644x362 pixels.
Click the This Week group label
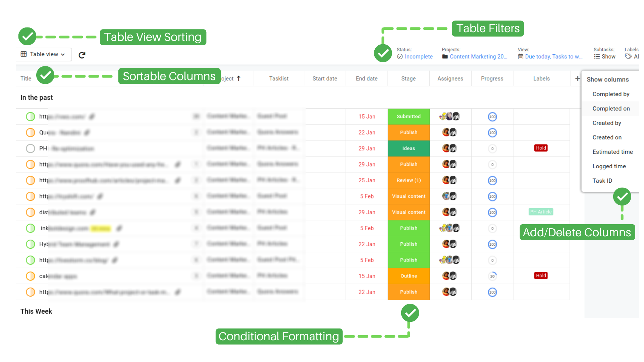(37, 310)
